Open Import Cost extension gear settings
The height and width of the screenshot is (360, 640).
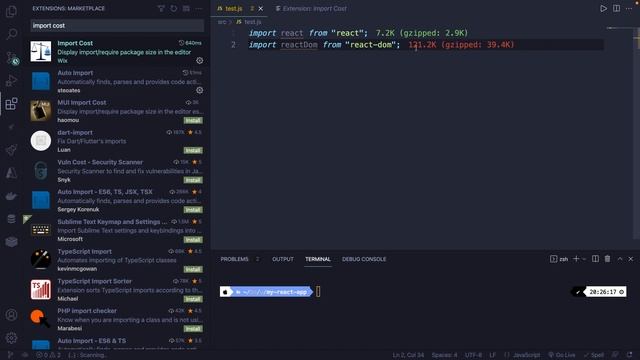[200, 60]
